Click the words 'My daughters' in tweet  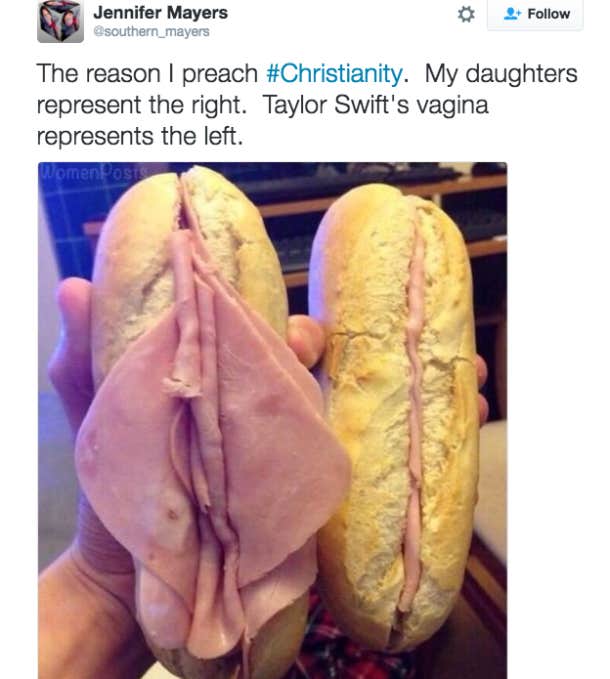tap(501, 74)
